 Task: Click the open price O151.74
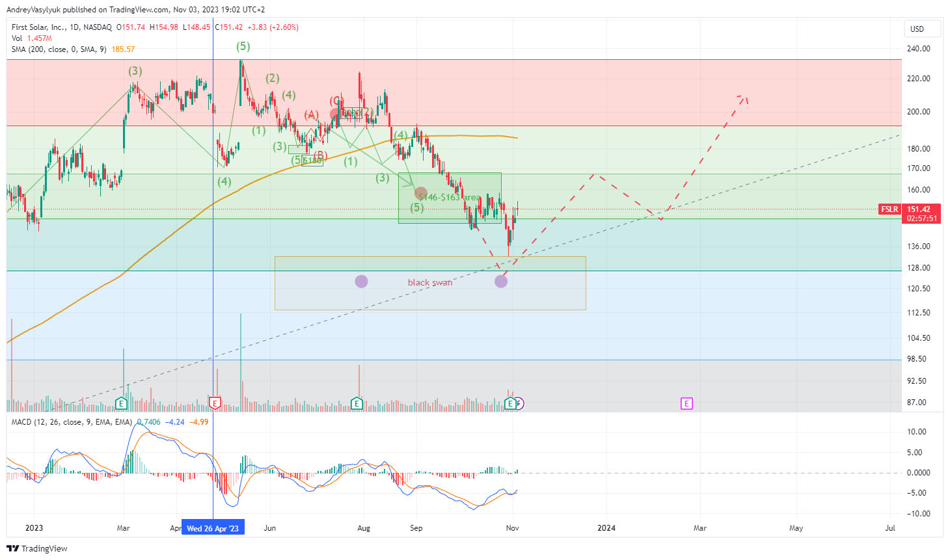131,27
